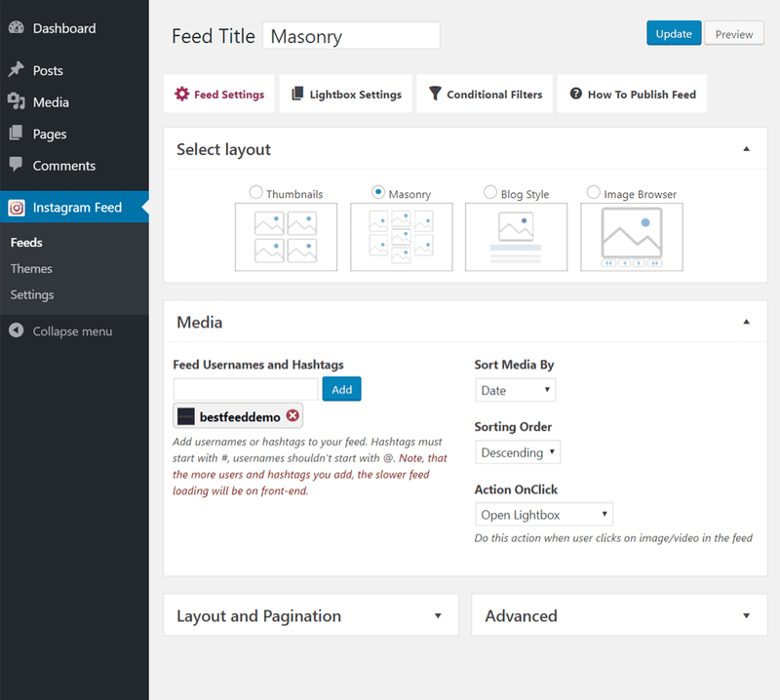Image resolution: width=780 pixels, height=700 pixels.
Task: Click the blue Update button
Action: 673,34
